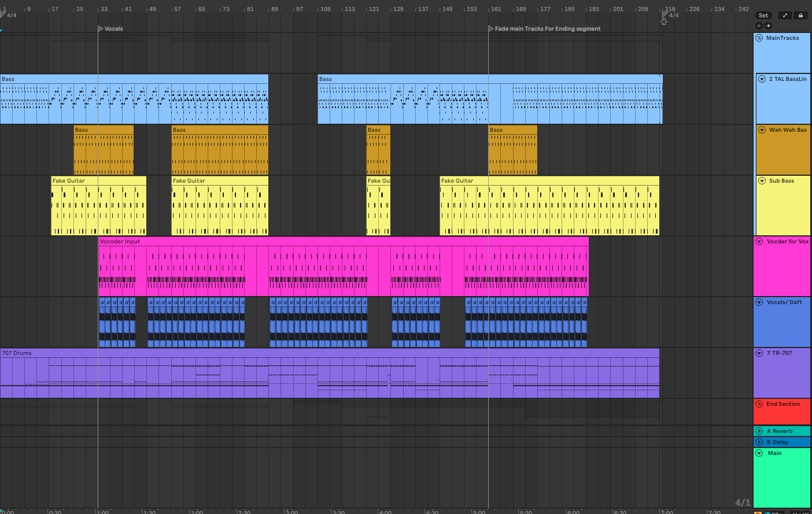
Task: Select the 707 Drums clip header
Action: point(330,353)
